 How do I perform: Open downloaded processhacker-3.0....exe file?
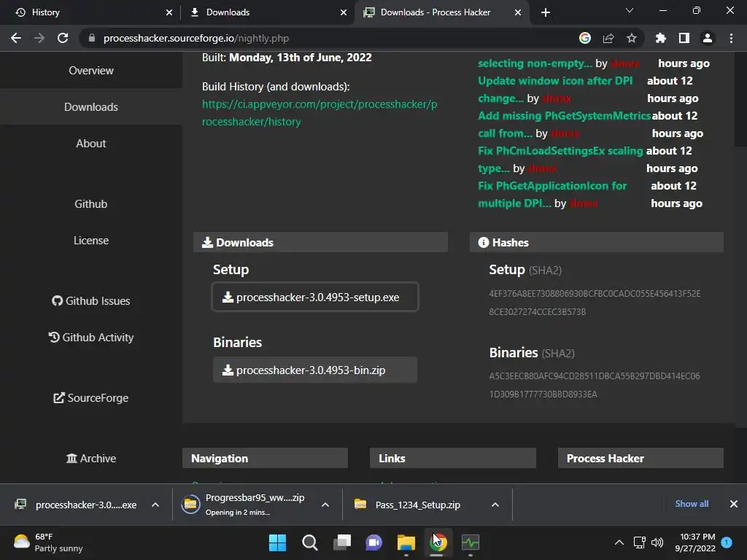tap(75, 505)
